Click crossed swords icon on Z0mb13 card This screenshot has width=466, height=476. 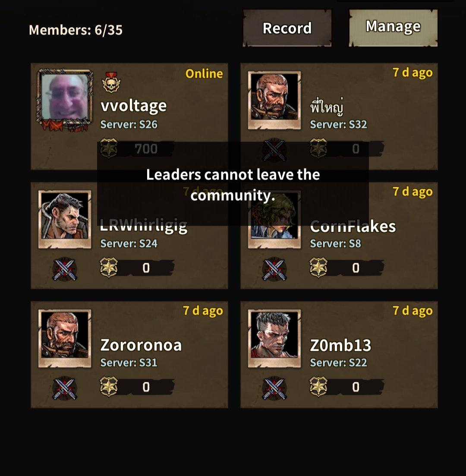274,388
